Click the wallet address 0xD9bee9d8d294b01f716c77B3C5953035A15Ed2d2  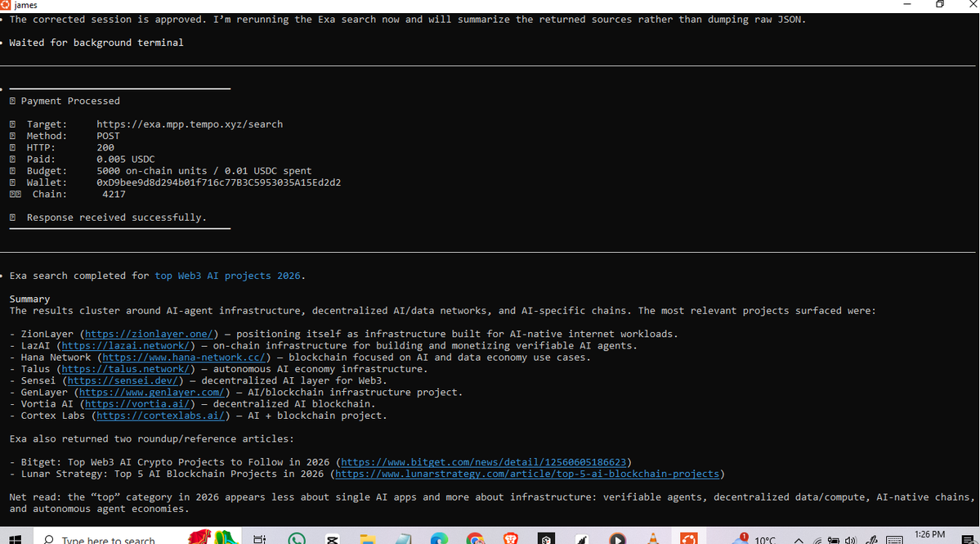click(x=219, y=182)
